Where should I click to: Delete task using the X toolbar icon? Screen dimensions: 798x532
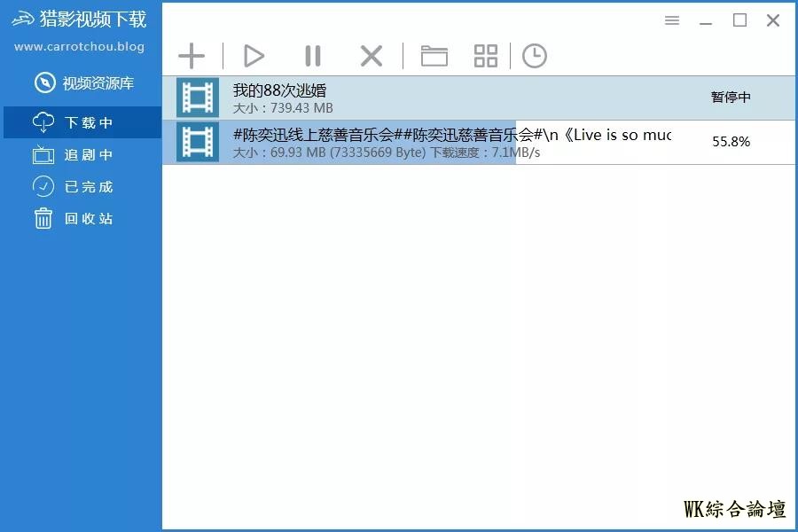point(371,57)
